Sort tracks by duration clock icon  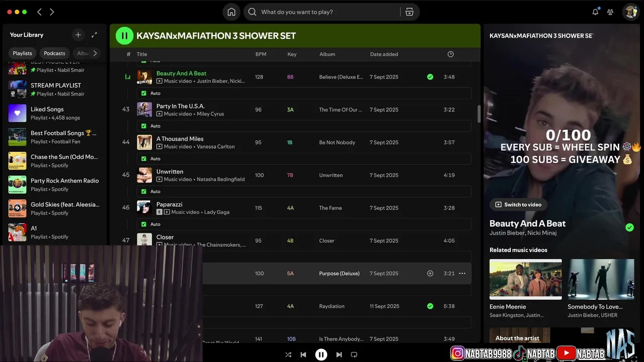point(451,54)
